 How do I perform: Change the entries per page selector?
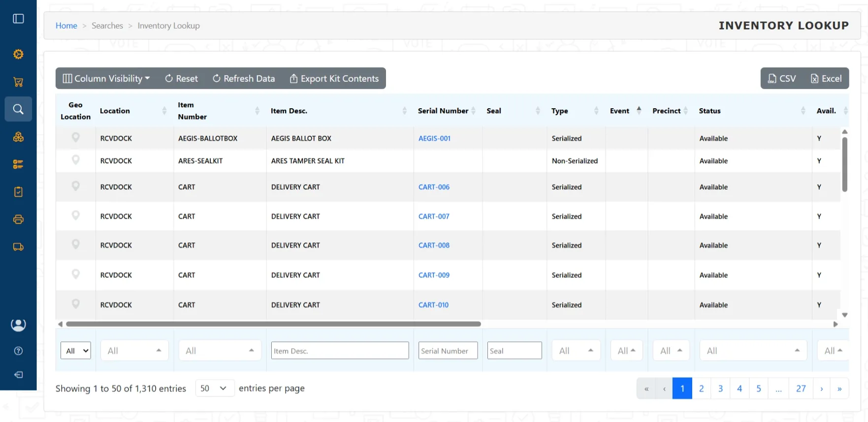[215, 389]
